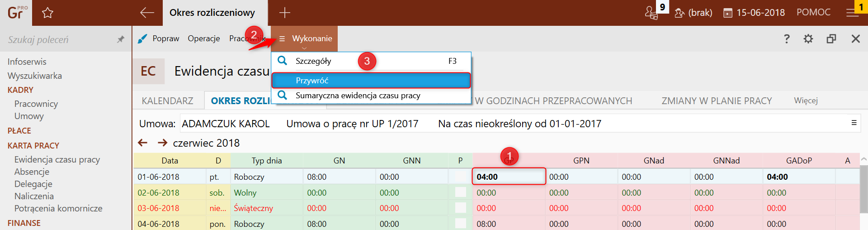Close the module with X icon

(855, 38)
